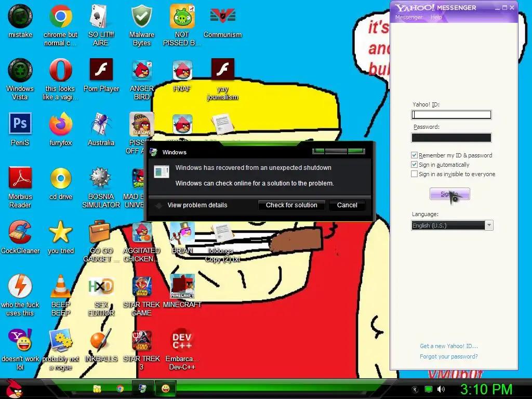The image size is (532, 399).
Task: Open the Communism desktop icon
Action: pos(222,16)
